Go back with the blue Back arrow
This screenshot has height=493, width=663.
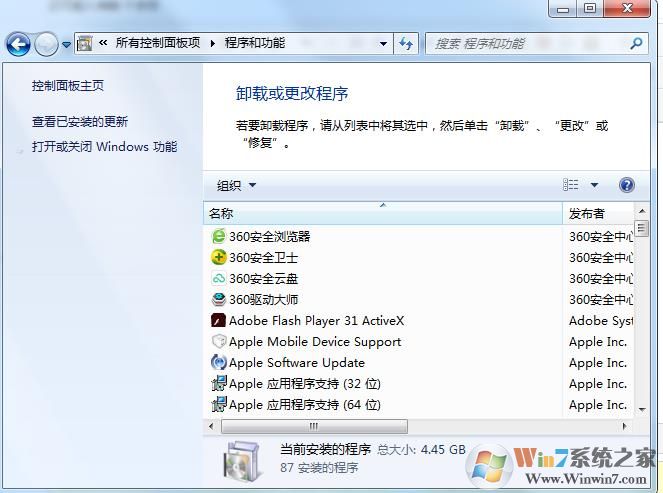(x=18, y=44)
